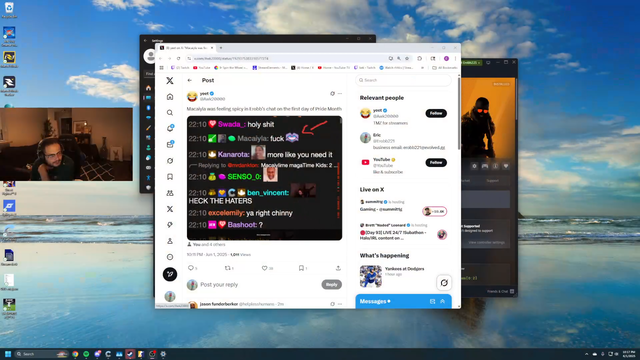640x360 pixels.
Task: Click the Reply button
Action: tap(331, 284)
